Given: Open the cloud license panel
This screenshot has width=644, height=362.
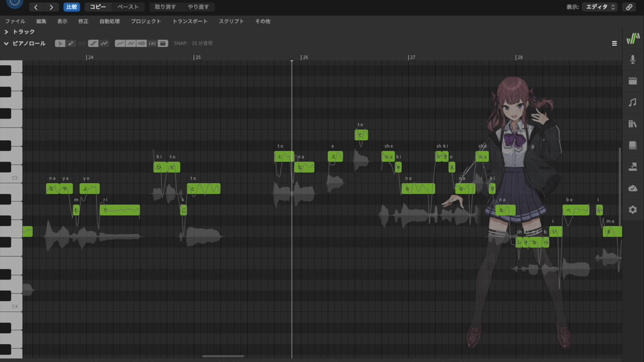Looking at the screenshot, I should 633,188.
